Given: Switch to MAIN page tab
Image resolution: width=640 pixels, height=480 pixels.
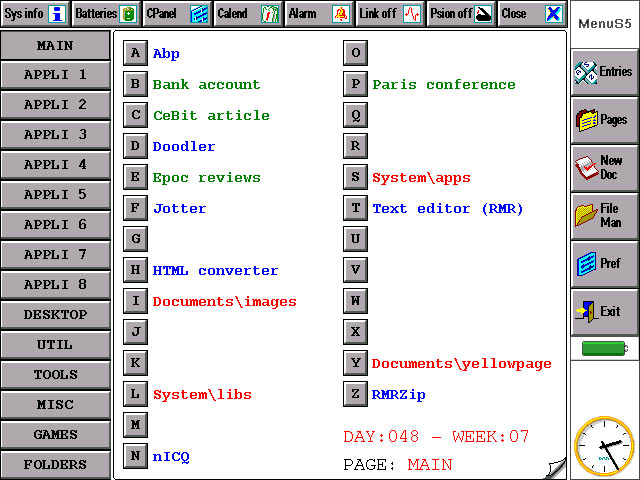Looking at the screenshot, I should coord(55,45).
